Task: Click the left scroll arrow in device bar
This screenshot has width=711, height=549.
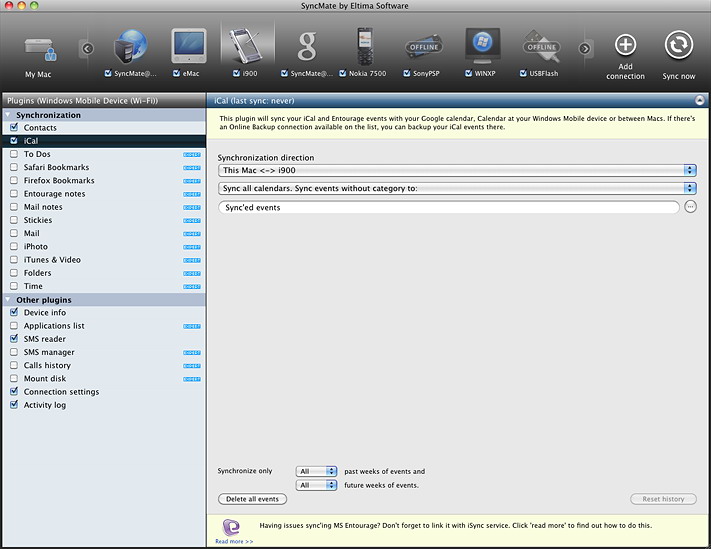Action: [88, 49]
